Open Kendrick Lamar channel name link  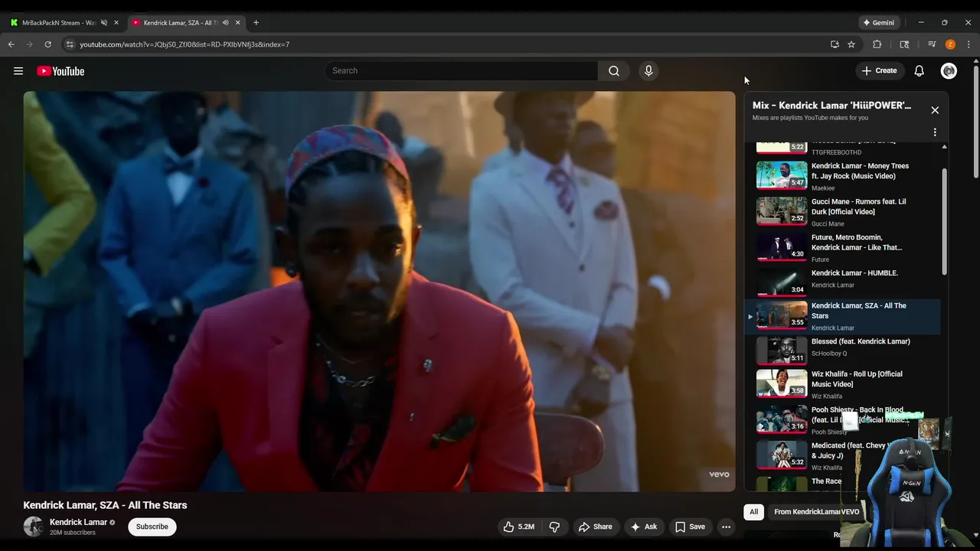point(79,522)
